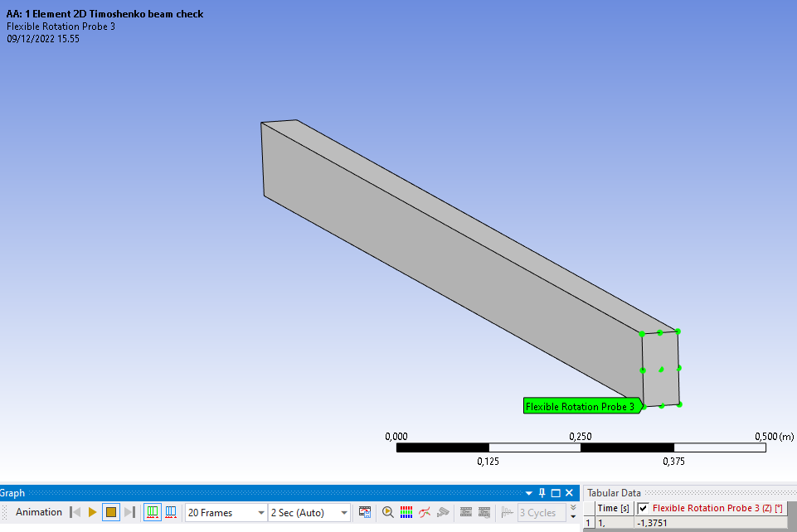Click the model title text in viewport
797x532 pixels.
pyautogui.click(x=104, y=14)
